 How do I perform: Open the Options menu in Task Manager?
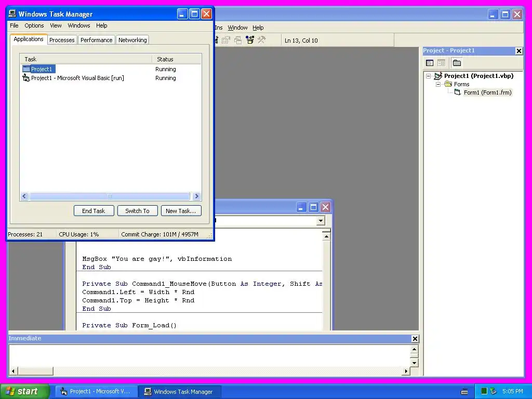[34, 25]
